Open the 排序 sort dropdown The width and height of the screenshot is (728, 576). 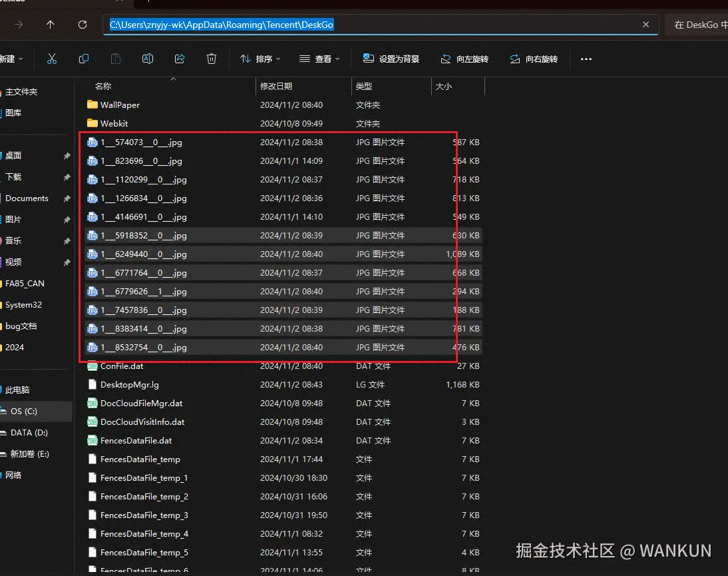coord(260,59)
